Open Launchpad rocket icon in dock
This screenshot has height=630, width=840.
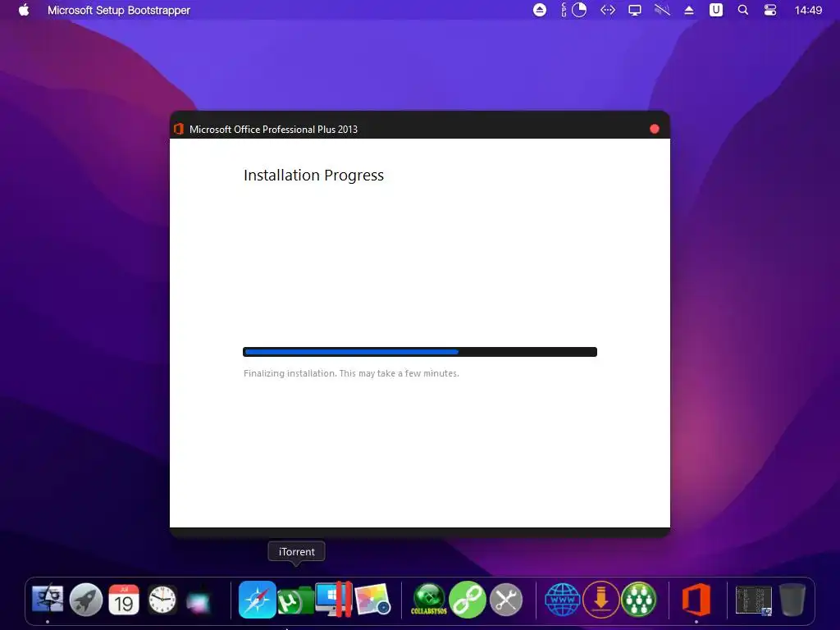point(85,599)
